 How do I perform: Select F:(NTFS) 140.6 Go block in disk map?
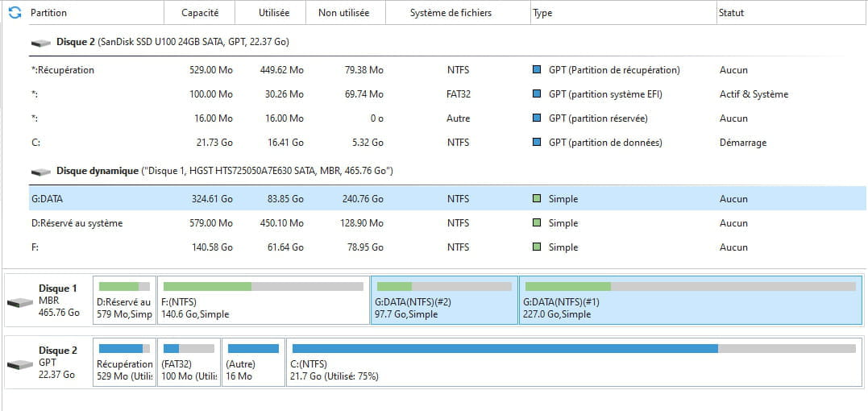click(x=264, y=301)
